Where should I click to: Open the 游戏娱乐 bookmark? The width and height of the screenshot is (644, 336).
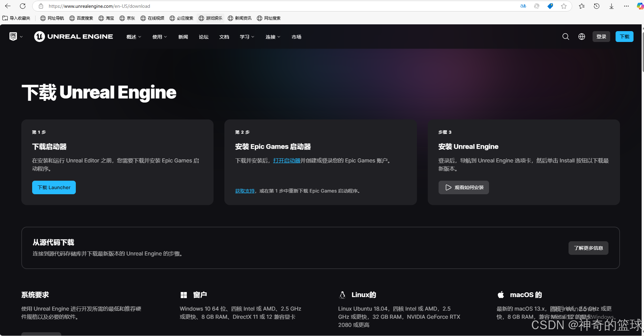pos(210,18)
